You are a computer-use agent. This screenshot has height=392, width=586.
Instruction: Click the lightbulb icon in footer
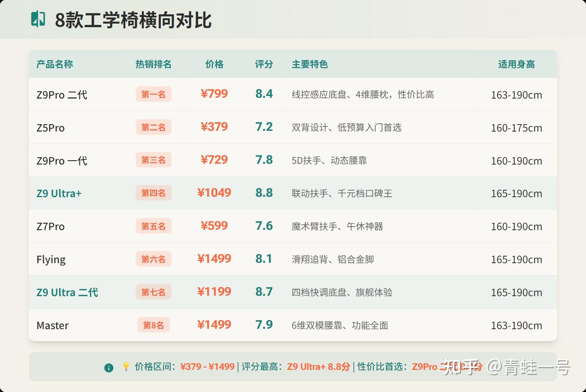(x=126, y=366)
